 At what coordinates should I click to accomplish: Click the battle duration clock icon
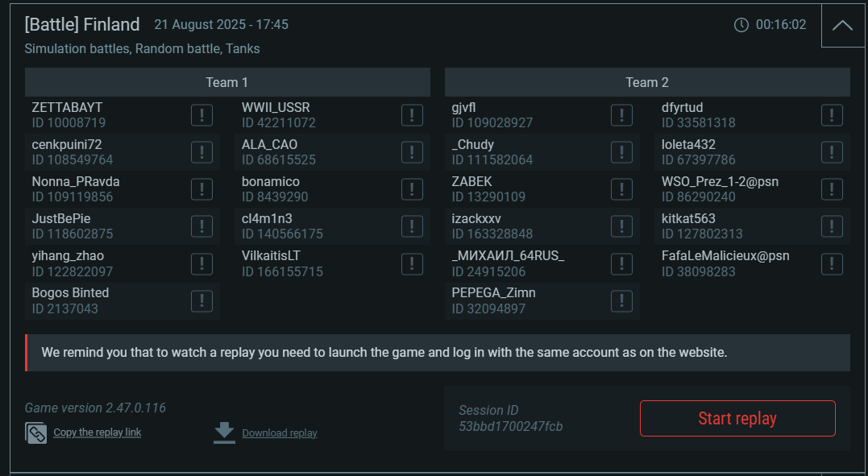pyautogui.click(x=741, y=25)
